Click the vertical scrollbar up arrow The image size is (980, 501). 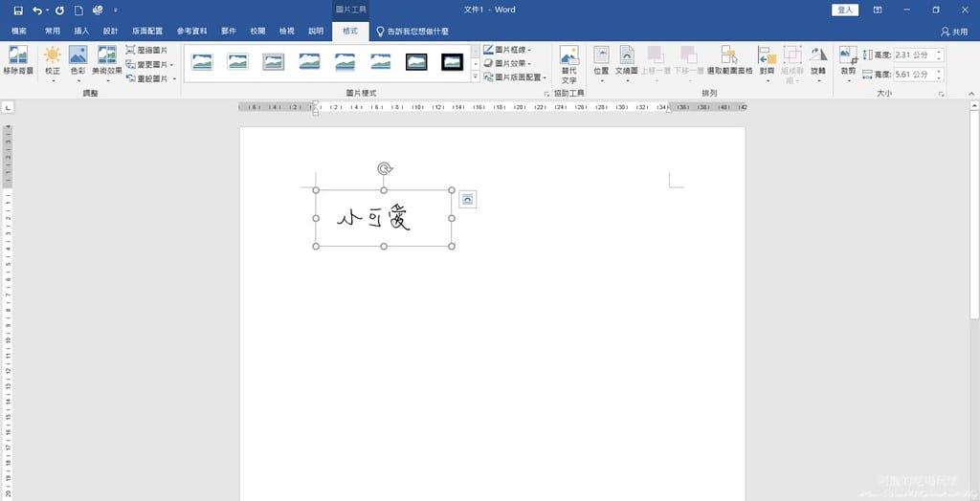click(974, 107)
